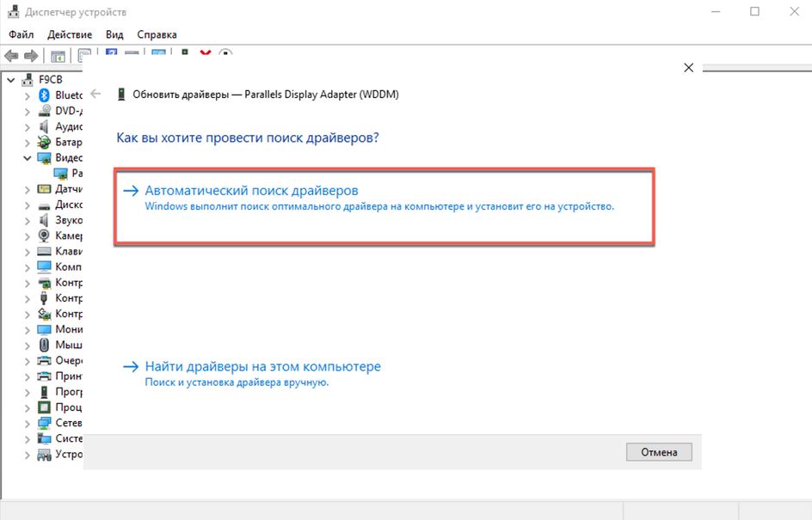Expand the Камер category
812x520 pixels.
[28, 236]
